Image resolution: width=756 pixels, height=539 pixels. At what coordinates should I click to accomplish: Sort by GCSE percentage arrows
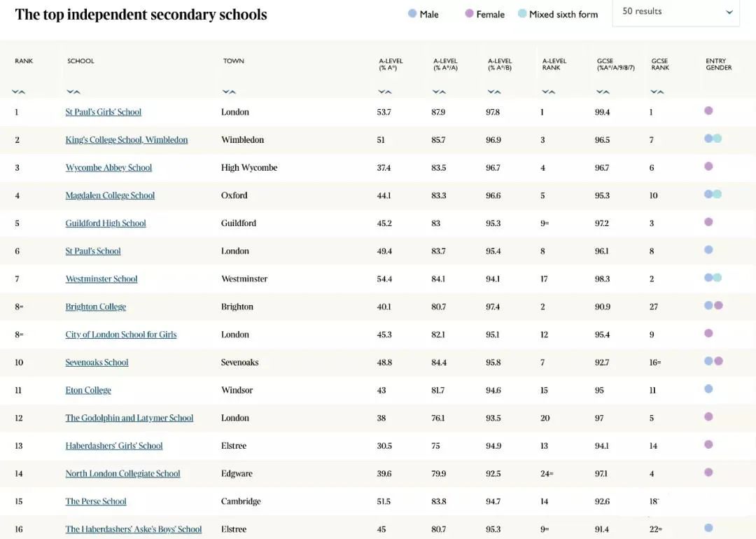(x=603, y=92)
